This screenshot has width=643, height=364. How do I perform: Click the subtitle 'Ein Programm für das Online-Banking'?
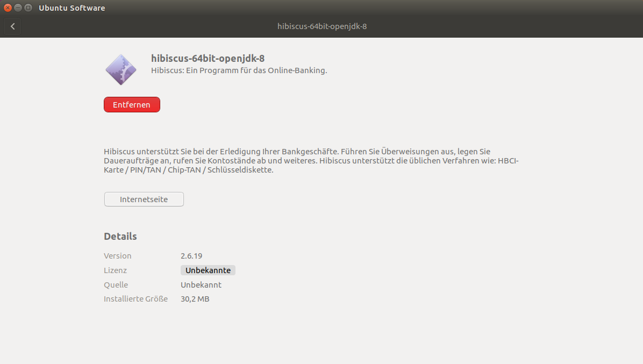(x=256, y=70)
